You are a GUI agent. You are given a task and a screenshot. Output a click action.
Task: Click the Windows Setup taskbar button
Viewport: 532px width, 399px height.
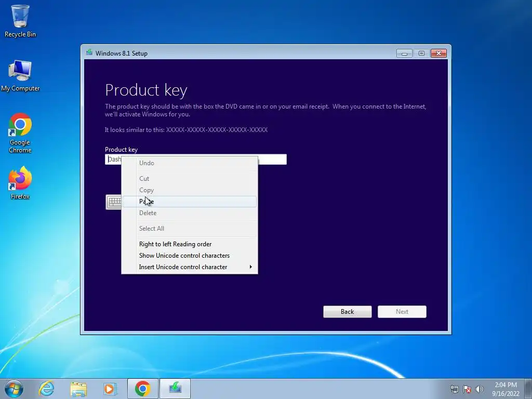click(175, 389)
